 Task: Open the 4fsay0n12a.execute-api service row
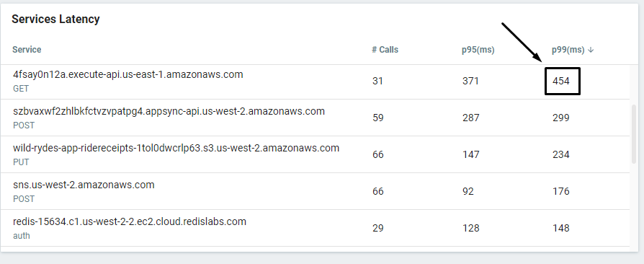click(315, 82)
